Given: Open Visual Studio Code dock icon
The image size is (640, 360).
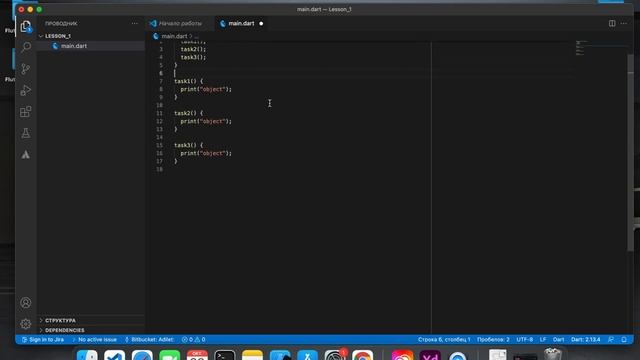Looking at the screenshot, I should coord(114,355).
